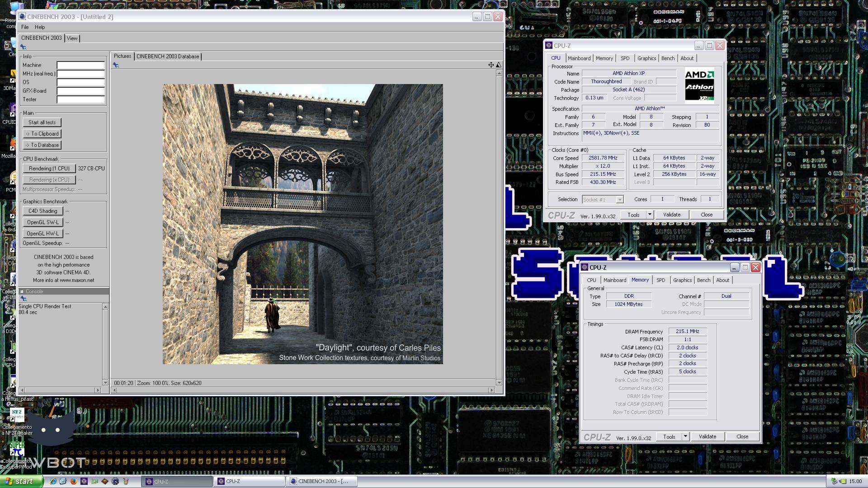Switch to CINEBENCH 2003 taskbar button
Image resolution: width=868 pixels, height=488 pixels.
(x=321, y=481)
